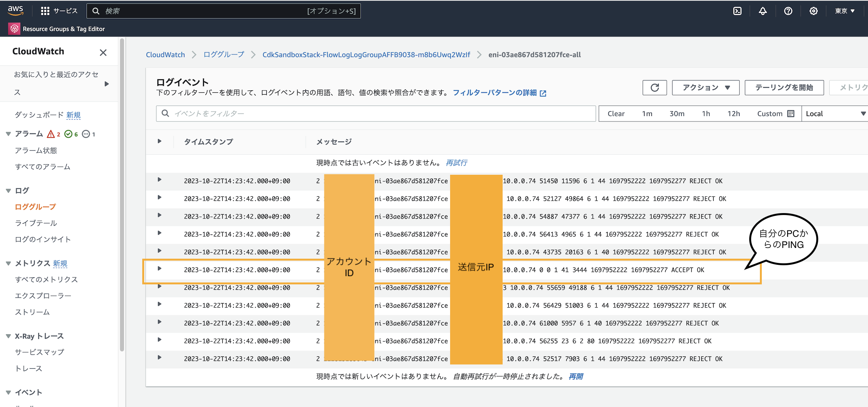Expand all log rows using header triangle
This screenshot has height=407, width=868.
(x=159, y=141)
